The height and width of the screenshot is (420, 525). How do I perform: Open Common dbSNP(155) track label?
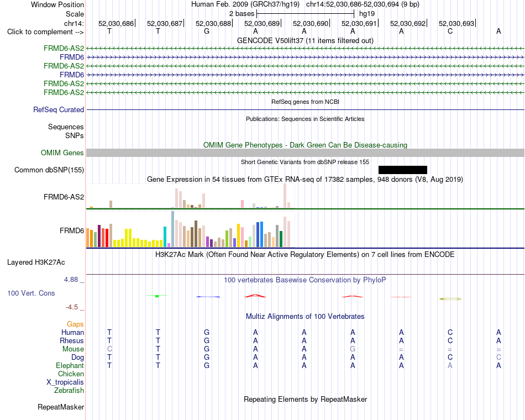click(x=49, y=170)
